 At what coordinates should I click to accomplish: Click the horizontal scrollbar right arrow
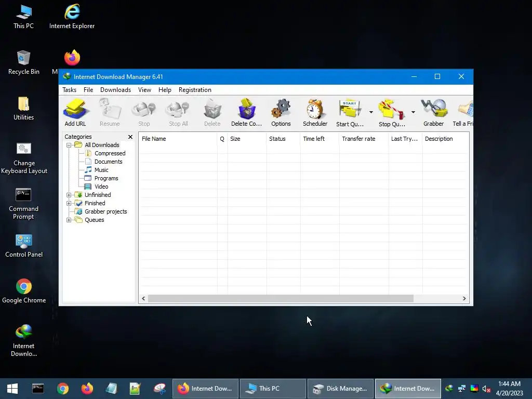(464, 299)
